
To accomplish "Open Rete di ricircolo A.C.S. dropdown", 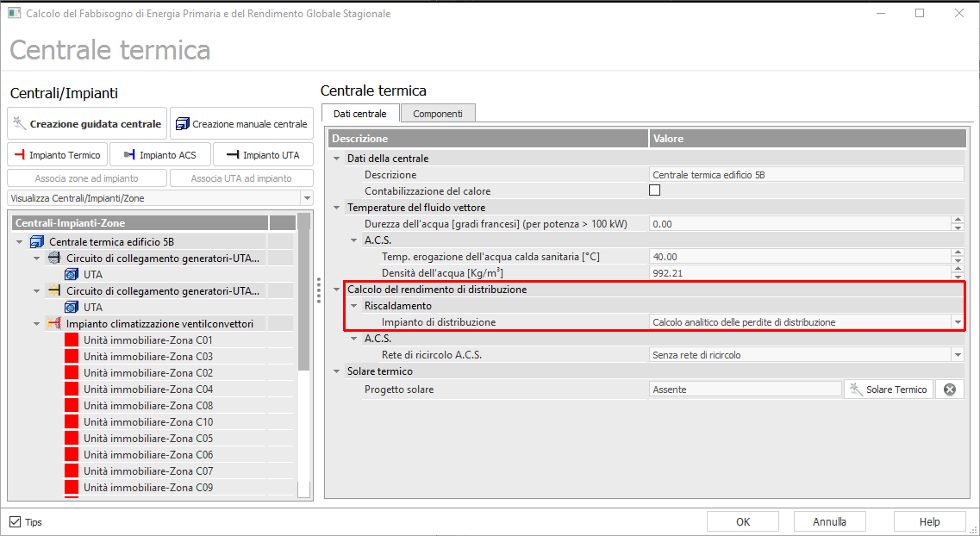I will 957,355.
